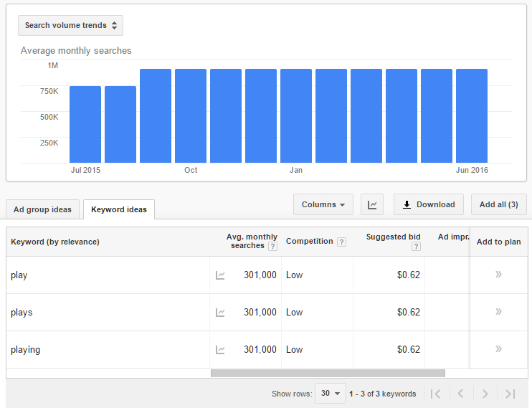Go to next page of keywords
Screen dimensions: 532x413
click(485, 394)
